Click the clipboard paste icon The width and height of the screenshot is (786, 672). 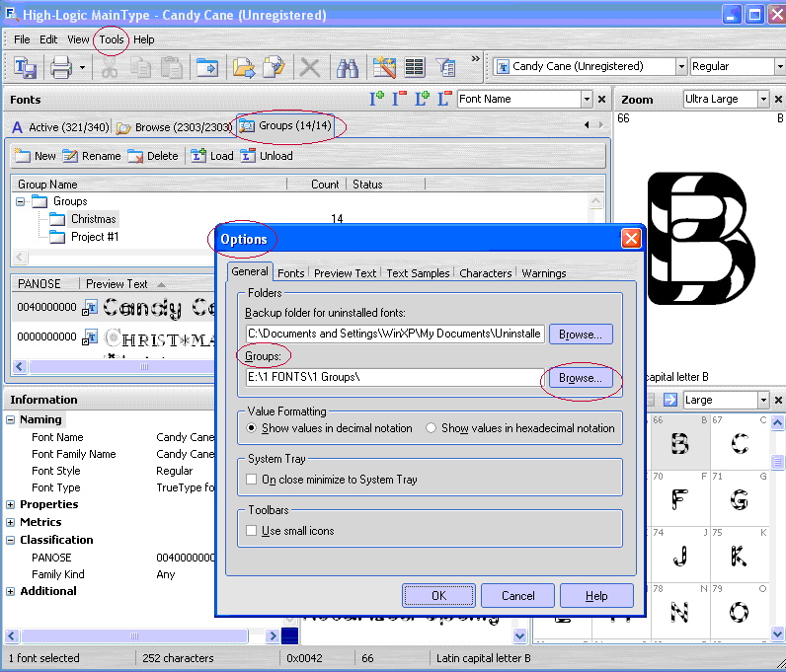[172, 67]
